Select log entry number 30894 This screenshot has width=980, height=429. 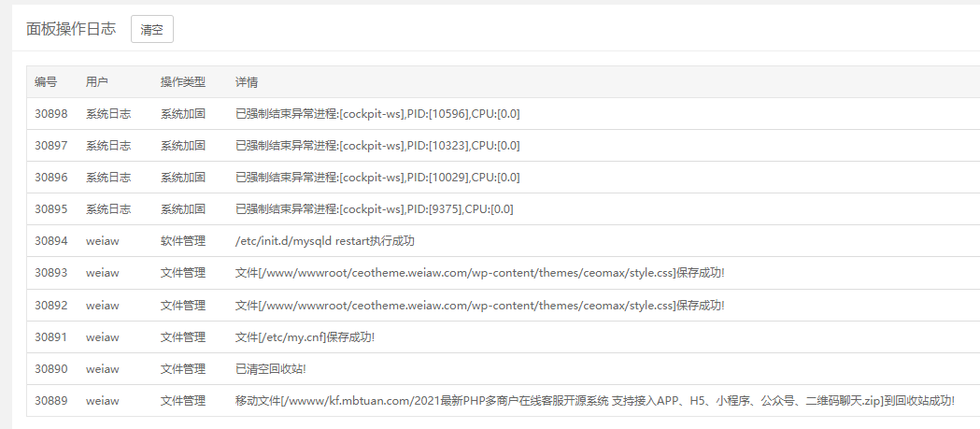pos(50,241)
